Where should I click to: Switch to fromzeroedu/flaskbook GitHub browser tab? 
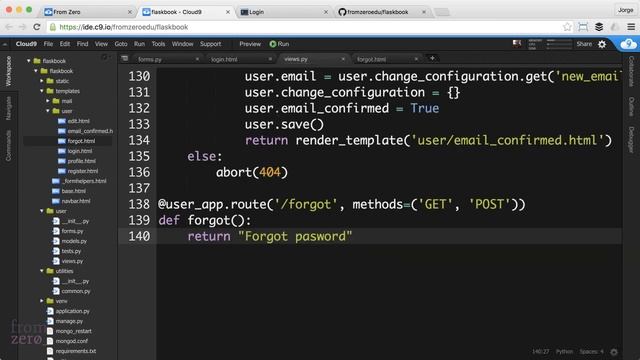tap(382, 12)
